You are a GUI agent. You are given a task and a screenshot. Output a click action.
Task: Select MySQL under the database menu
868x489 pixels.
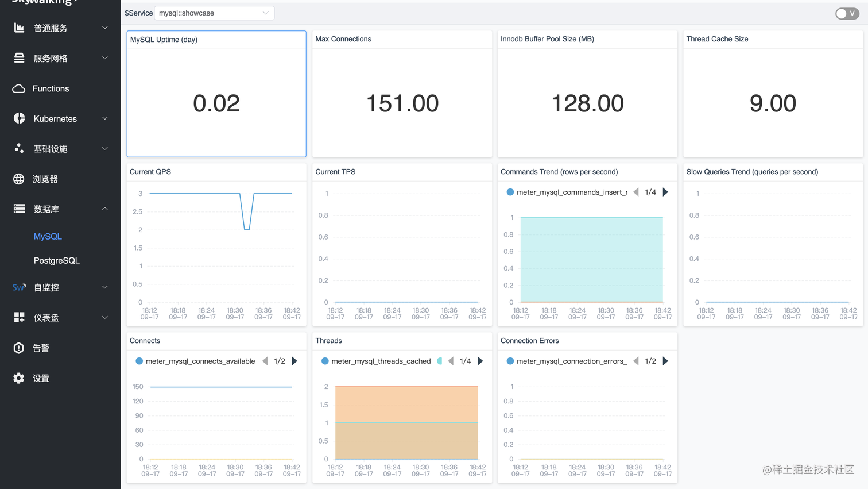pos(46,236)
